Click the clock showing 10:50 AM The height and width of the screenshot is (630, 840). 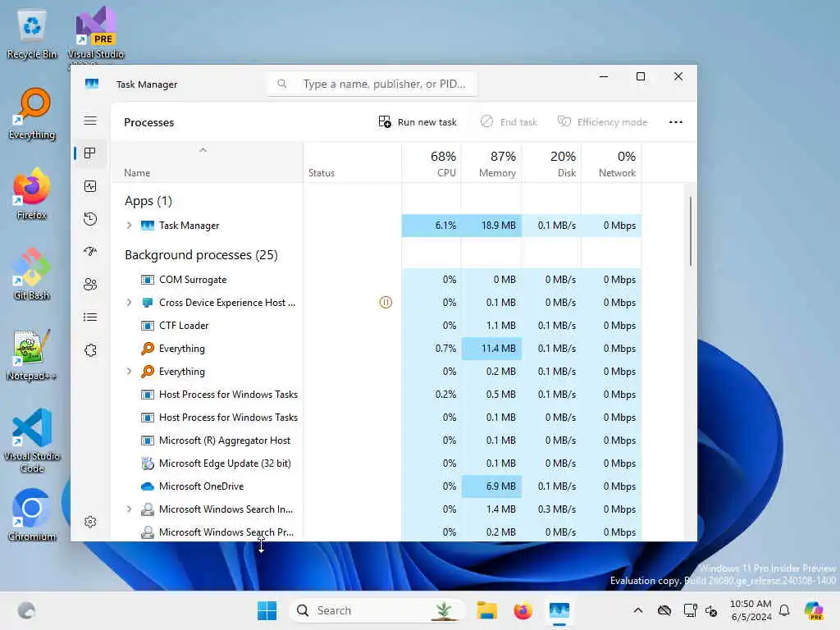tap(751, 610)
